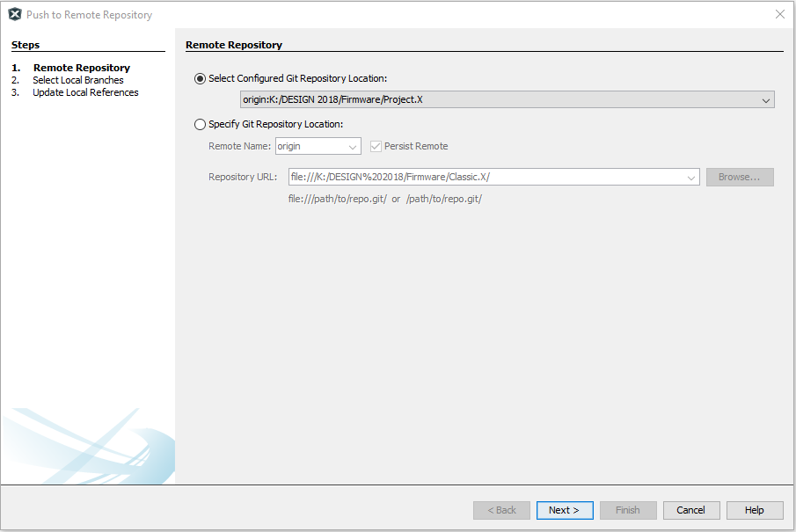Choose Specify Git Repository Location radio button
Screen dimensions: 796x532
tap(200, 124)
